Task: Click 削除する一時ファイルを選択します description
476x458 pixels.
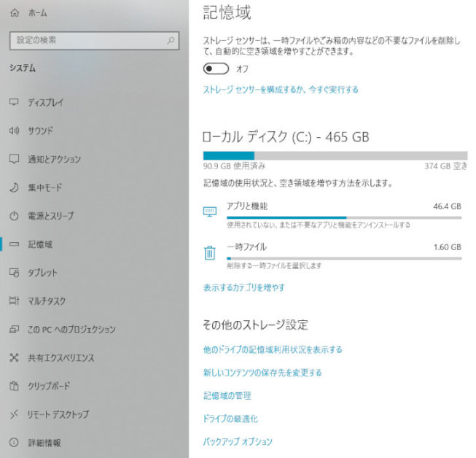Action: click(x=274, y=265)
